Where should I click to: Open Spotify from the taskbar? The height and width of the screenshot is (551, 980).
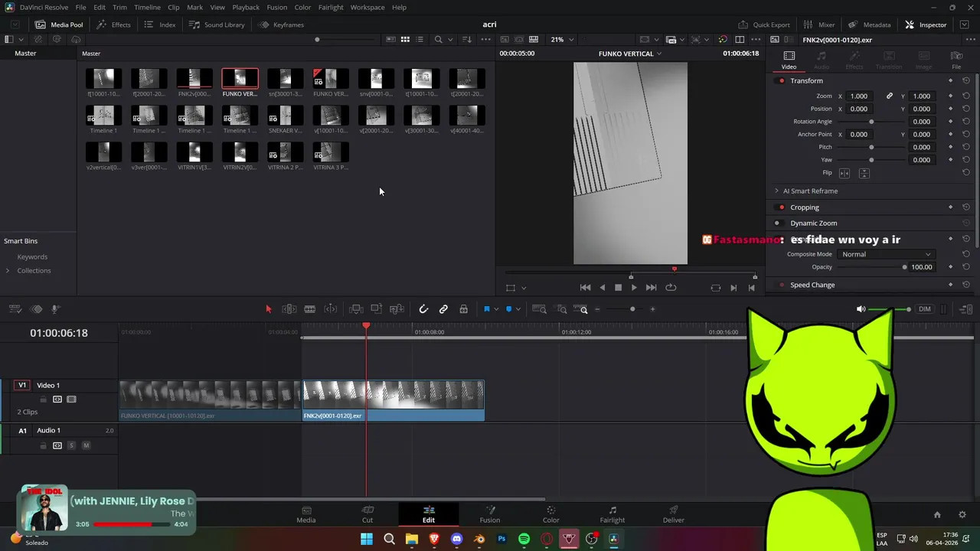click(x=524, y=539)
